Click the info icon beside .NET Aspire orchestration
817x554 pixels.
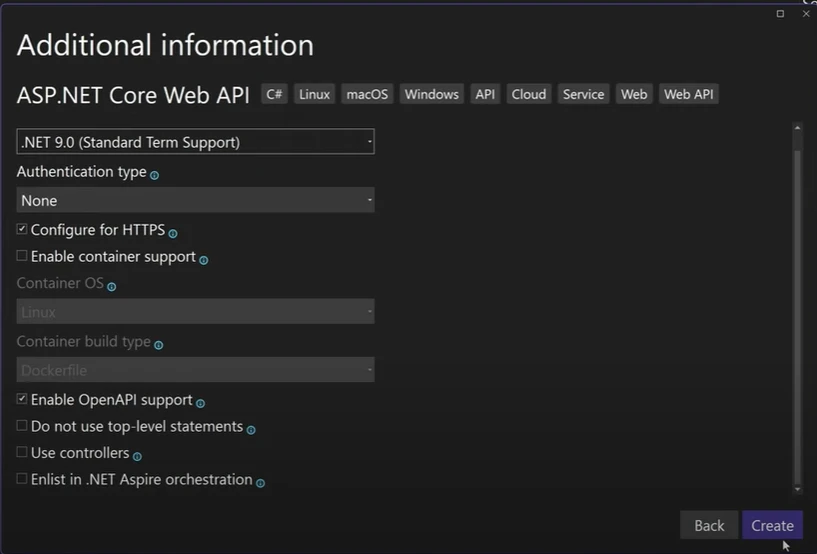tap(260, 483)
